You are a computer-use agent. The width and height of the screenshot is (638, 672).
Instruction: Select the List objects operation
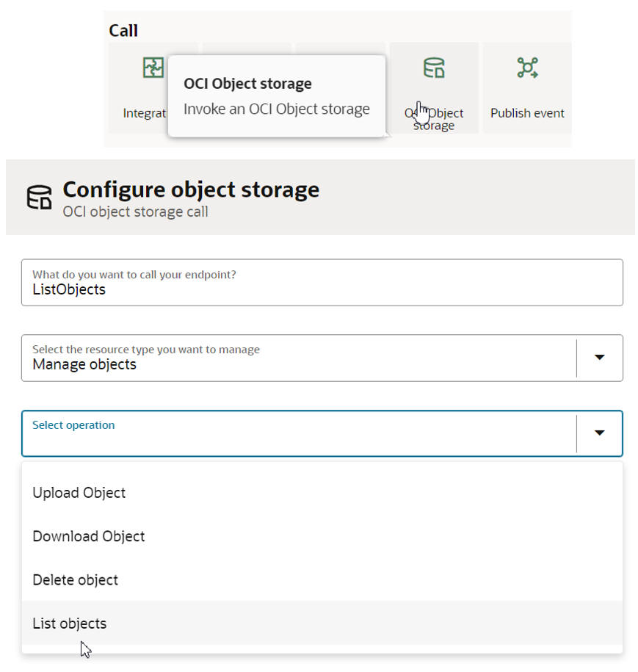70,624
